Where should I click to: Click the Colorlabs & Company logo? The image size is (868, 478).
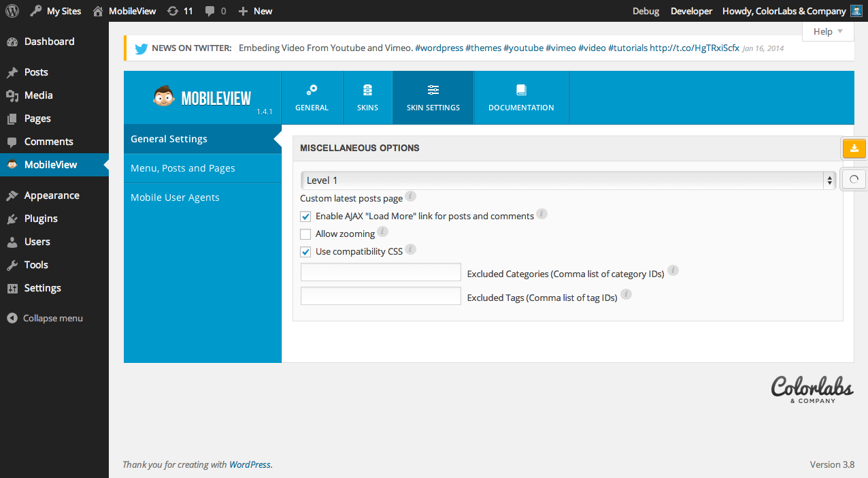click(x=812, y=389)
